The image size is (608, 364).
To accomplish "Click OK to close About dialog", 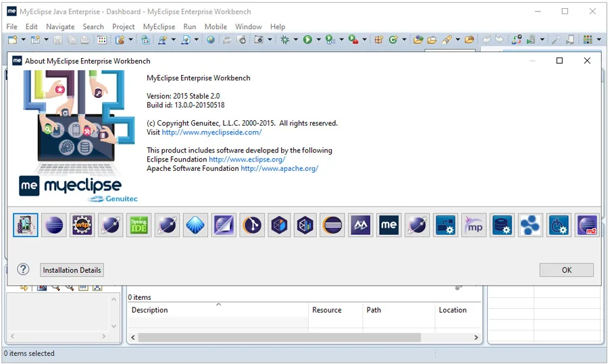I will click(567, 270).
